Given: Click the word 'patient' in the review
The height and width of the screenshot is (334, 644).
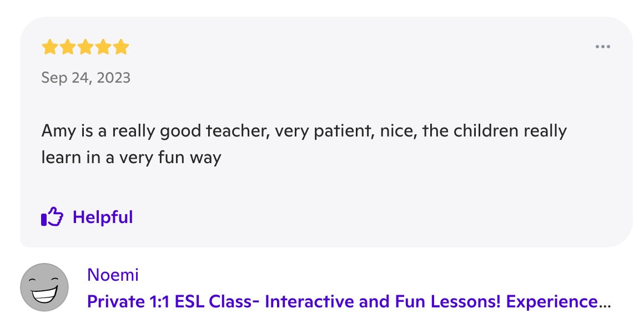Looking at the screenshot, I should point(331,131).
